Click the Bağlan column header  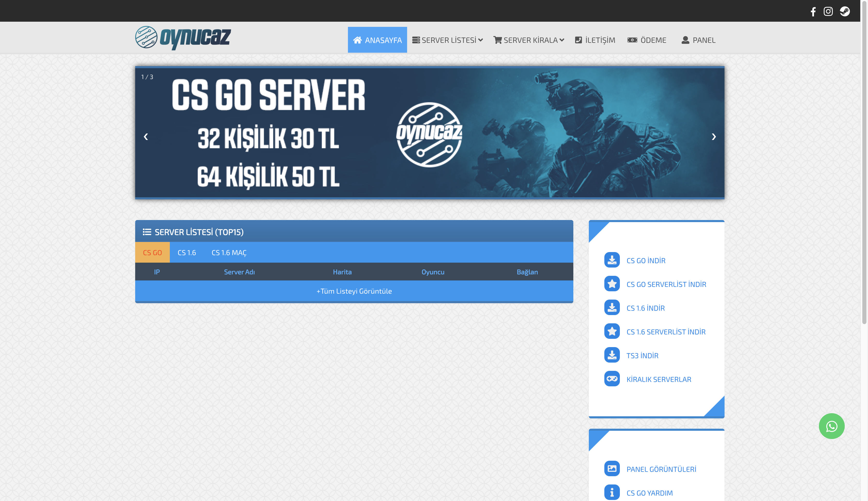[x=527, y=272]
